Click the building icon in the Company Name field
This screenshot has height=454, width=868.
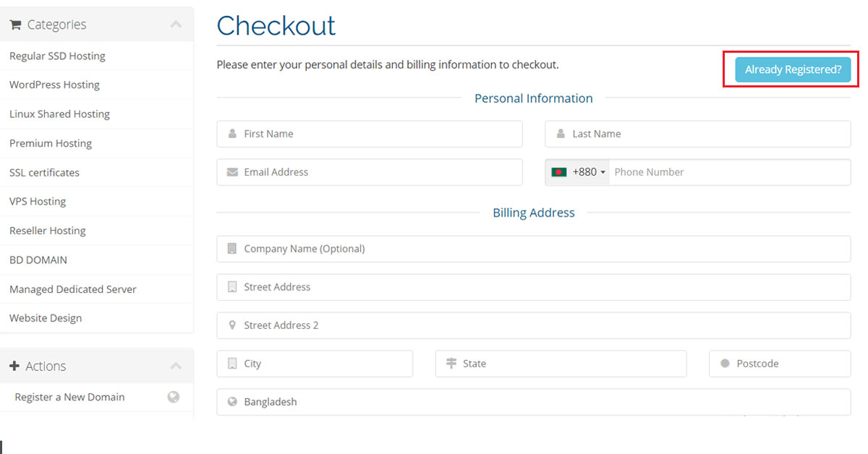231,248
